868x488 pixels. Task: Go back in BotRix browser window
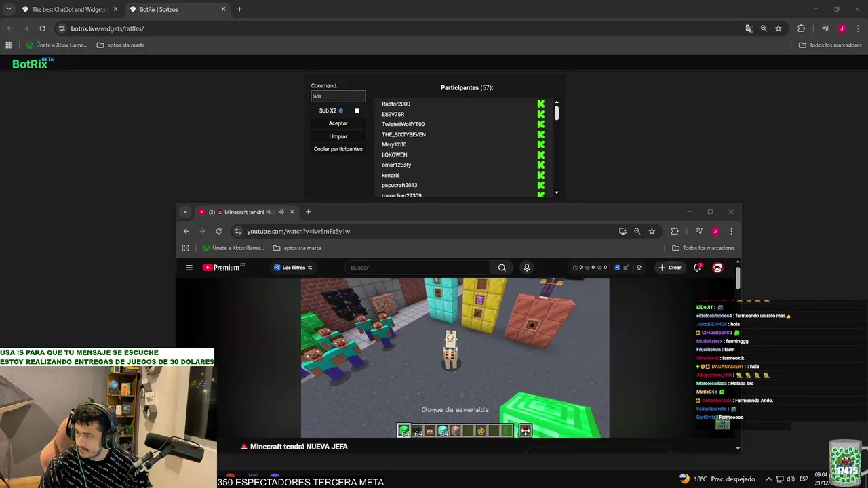(x=9, y=28)
